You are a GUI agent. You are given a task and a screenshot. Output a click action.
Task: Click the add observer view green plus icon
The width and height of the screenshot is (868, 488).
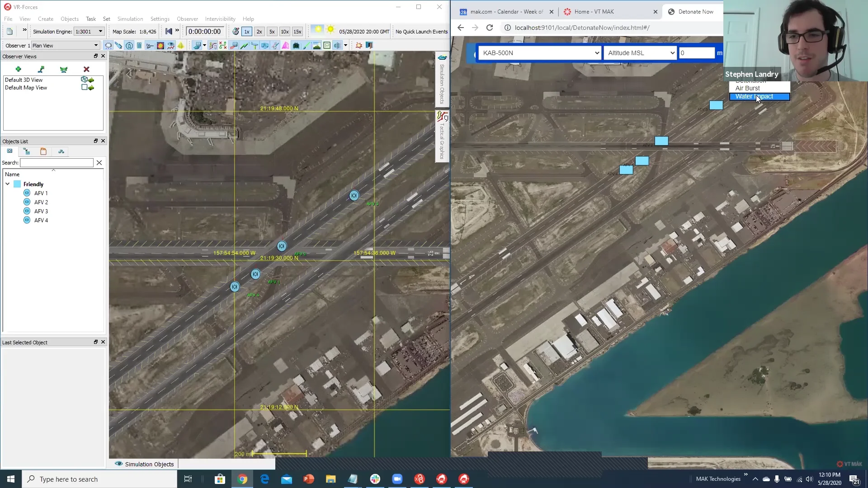click(18, 69)
